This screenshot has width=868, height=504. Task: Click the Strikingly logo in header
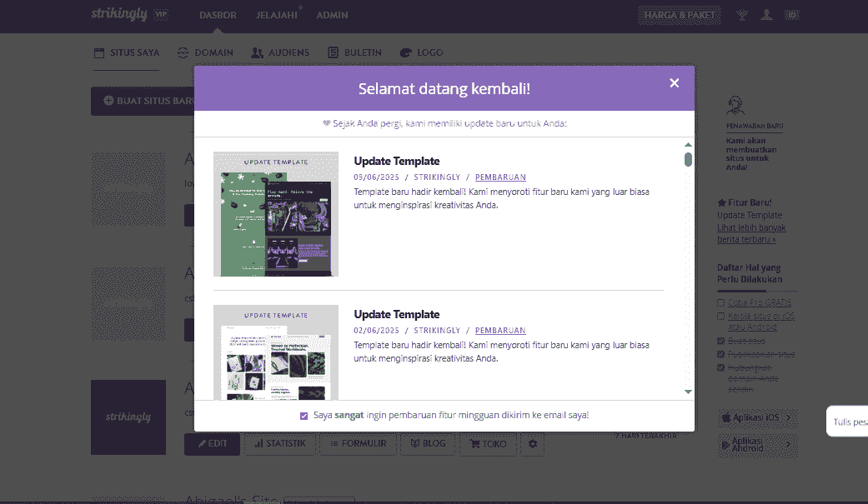coord(119,14)
